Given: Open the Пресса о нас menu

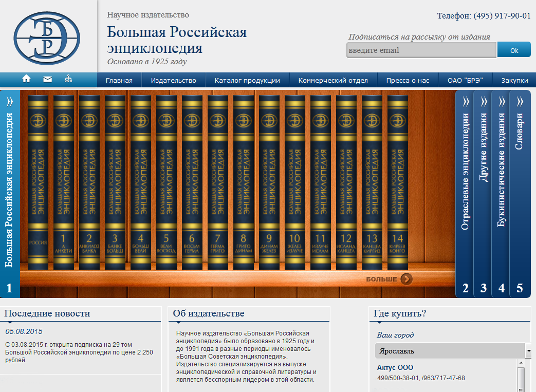Looking at the screenshot, I should click(x=408, y=80).
